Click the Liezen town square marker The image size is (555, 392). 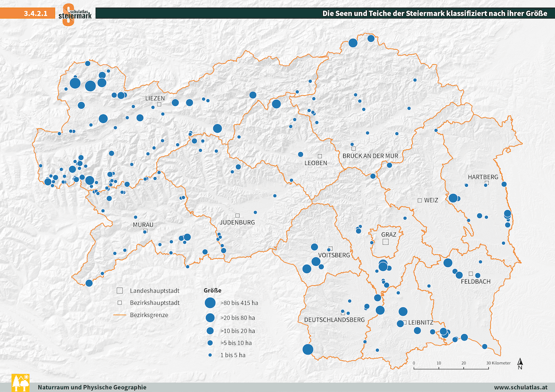[x=159, y=104]
